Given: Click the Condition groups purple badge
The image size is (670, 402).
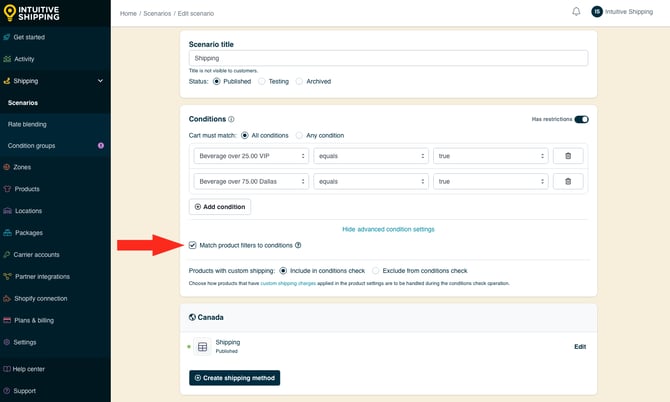Looking at the screenshot, I should tap(101, 146).
